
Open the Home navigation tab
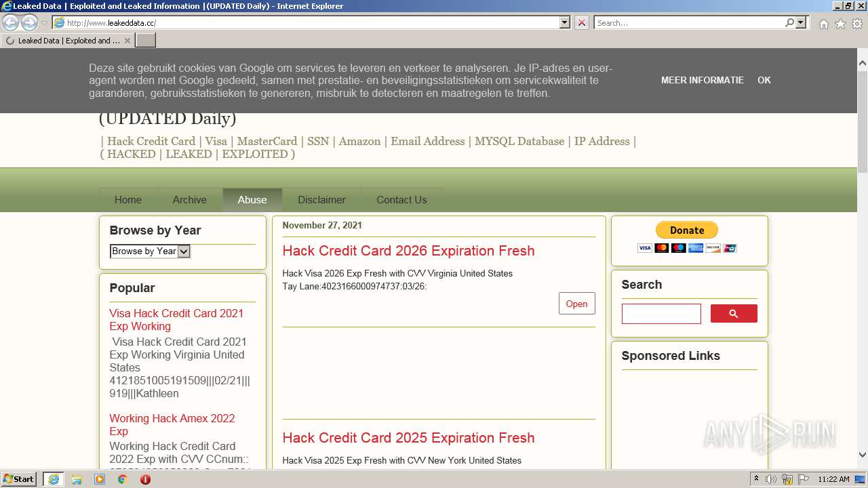tap(128, 200)
